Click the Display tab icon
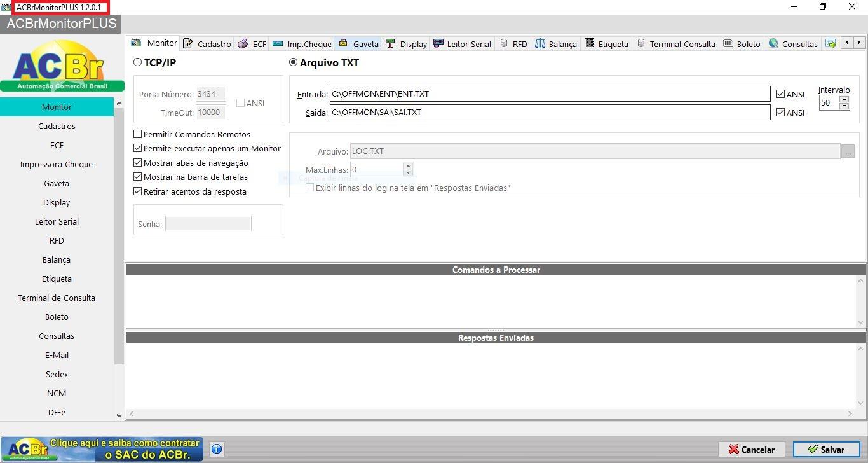This screenshot has width=868, height=463. (390, 43)
